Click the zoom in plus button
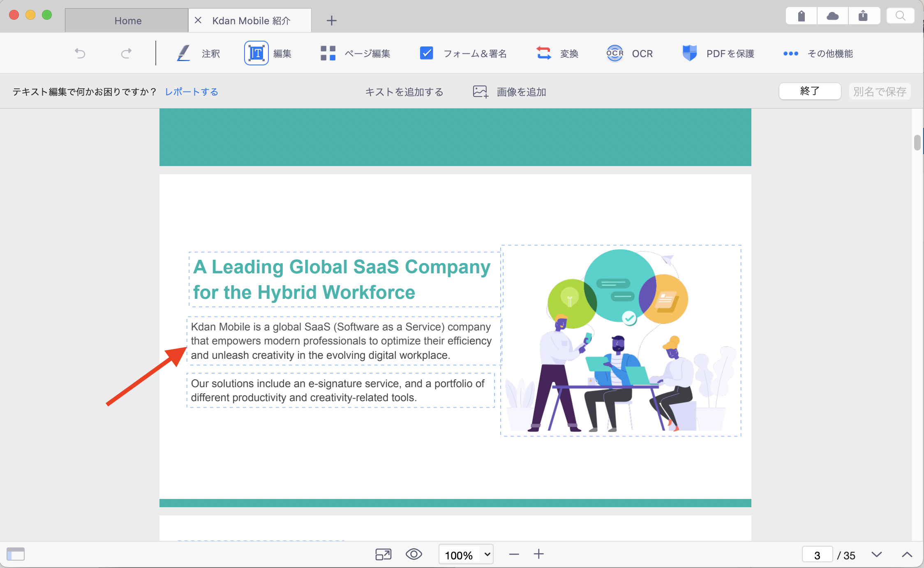Viewport: 924px width, 568px height. (539, 554)
